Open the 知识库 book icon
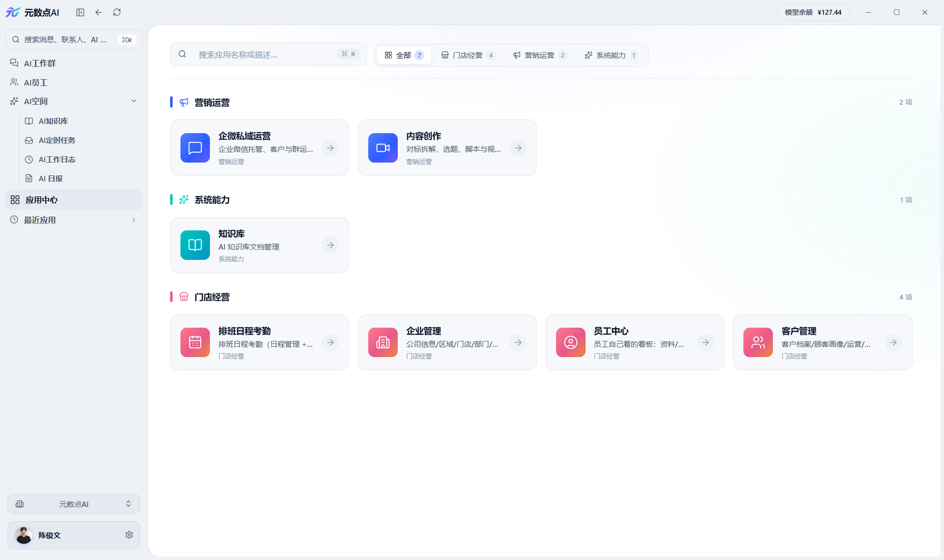944x560 pixels. pos(195,245)
